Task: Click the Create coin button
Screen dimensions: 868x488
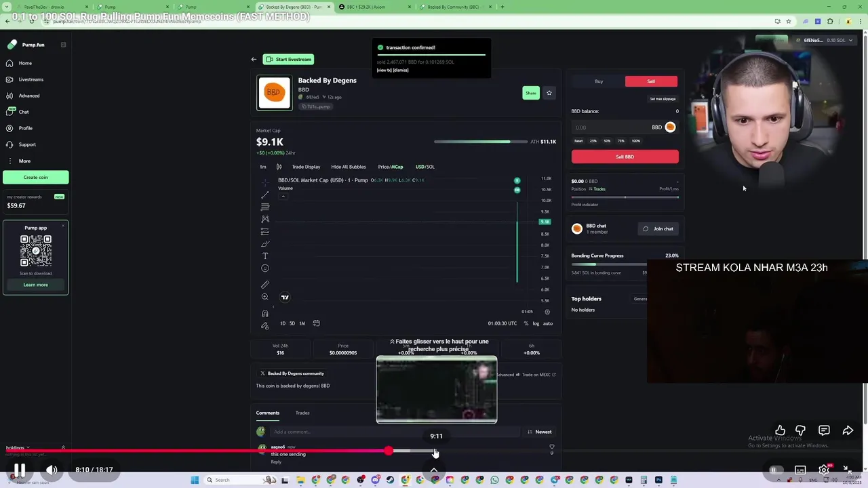Action: (35, 177)
